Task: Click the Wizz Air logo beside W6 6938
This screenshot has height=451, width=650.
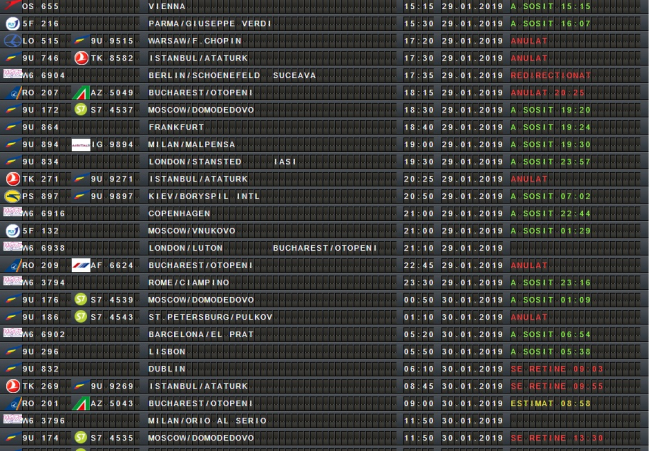Action: click(x=12, y=247)
